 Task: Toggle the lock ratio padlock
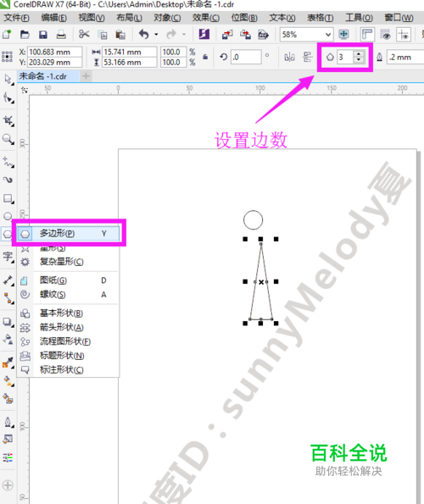pos(205,57)
